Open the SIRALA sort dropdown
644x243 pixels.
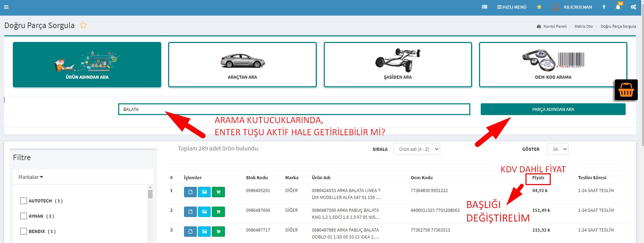coord(416,149)
